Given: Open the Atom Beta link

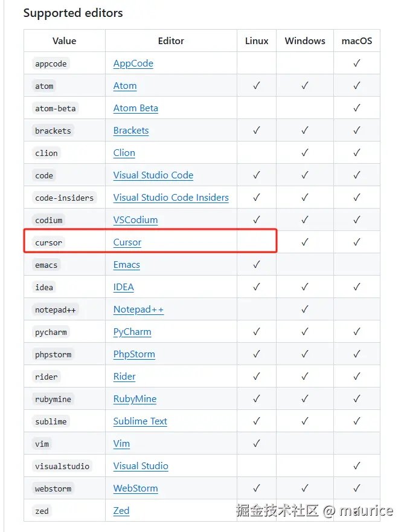Looking at the screenshot, I should 135,108.
